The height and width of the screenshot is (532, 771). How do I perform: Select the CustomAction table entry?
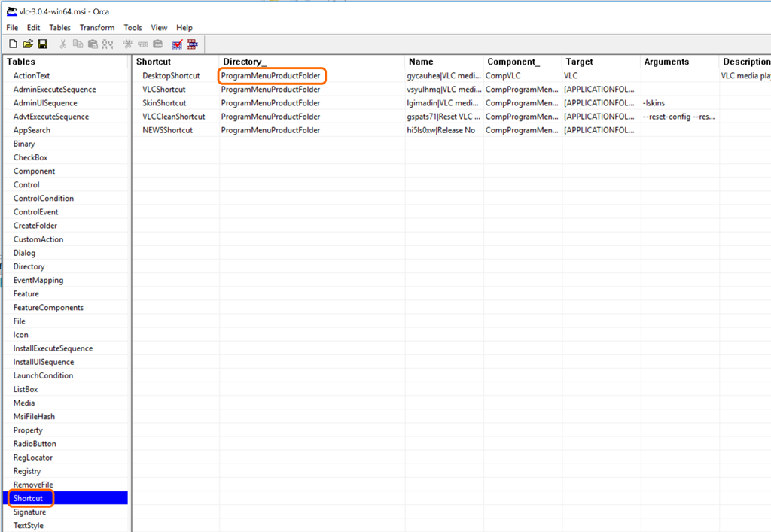point(38,239)
